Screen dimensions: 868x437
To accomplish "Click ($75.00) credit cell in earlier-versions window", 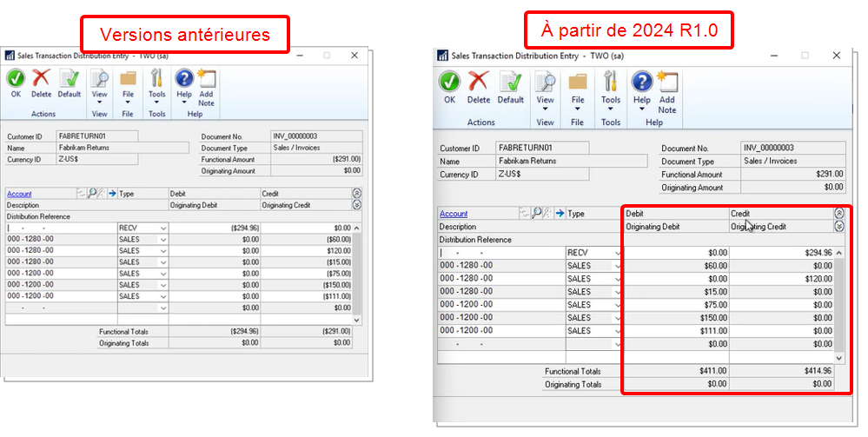I will pyautogui.click(x=306, y=274).
